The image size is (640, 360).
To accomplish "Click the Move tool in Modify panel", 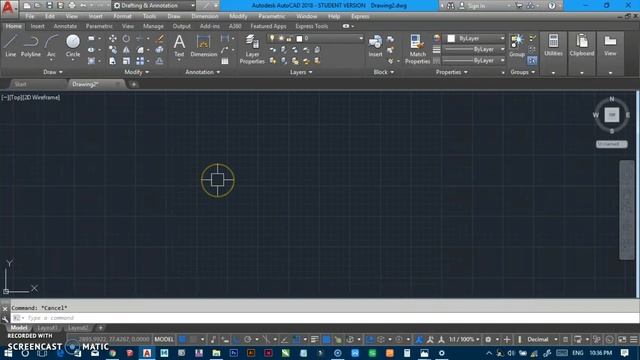I will click(x=113, y=38).
